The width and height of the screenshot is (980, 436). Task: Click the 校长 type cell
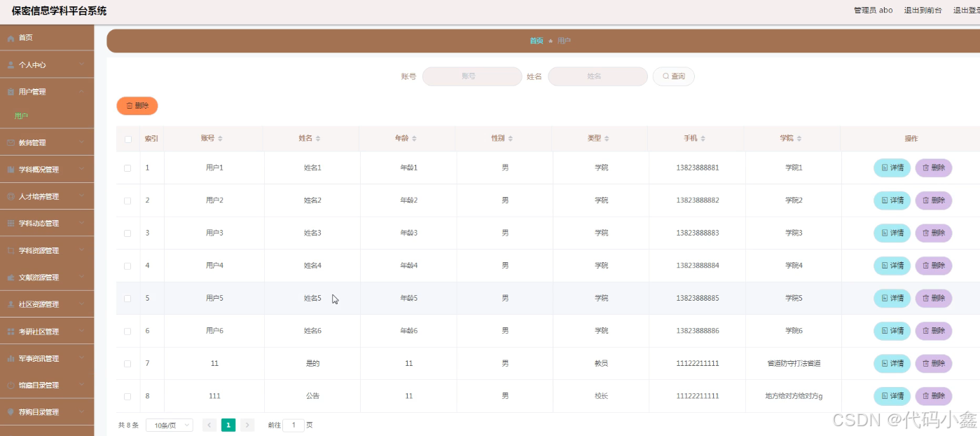[x=601, y=397]
